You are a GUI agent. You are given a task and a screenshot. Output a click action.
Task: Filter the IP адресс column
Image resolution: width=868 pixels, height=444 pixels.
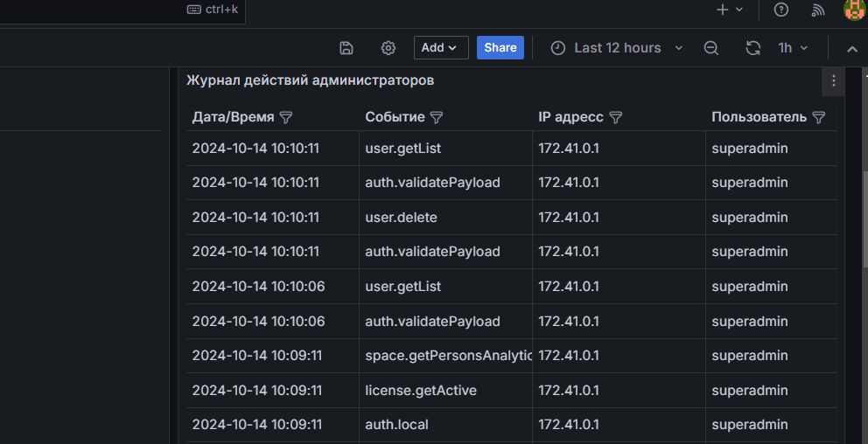pos(615,117)
